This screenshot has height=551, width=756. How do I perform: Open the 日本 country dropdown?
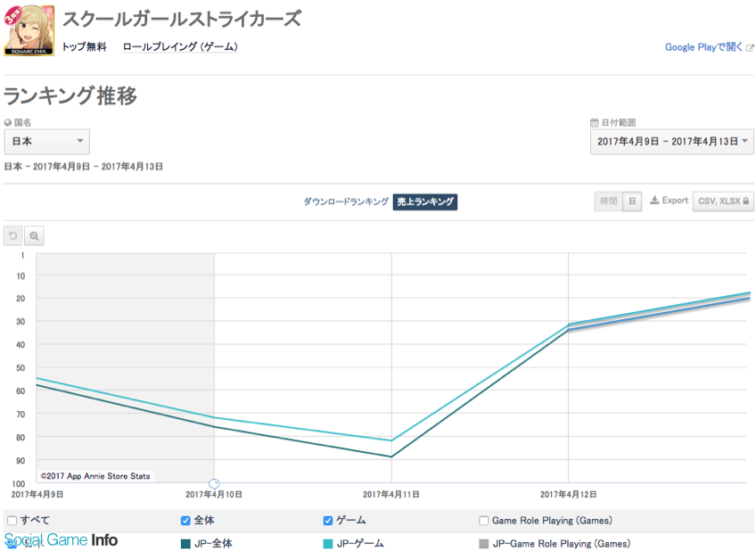[x=46, y=141]
